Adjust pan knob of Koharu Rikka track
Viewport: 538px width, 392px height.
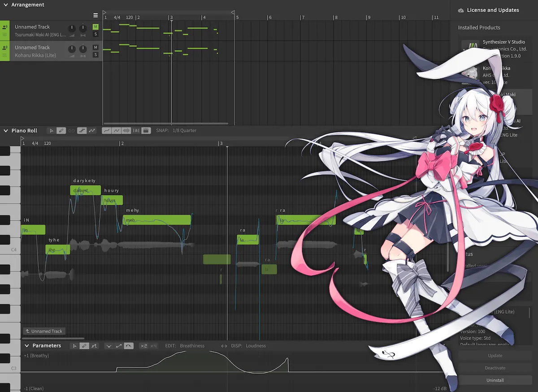83,48
